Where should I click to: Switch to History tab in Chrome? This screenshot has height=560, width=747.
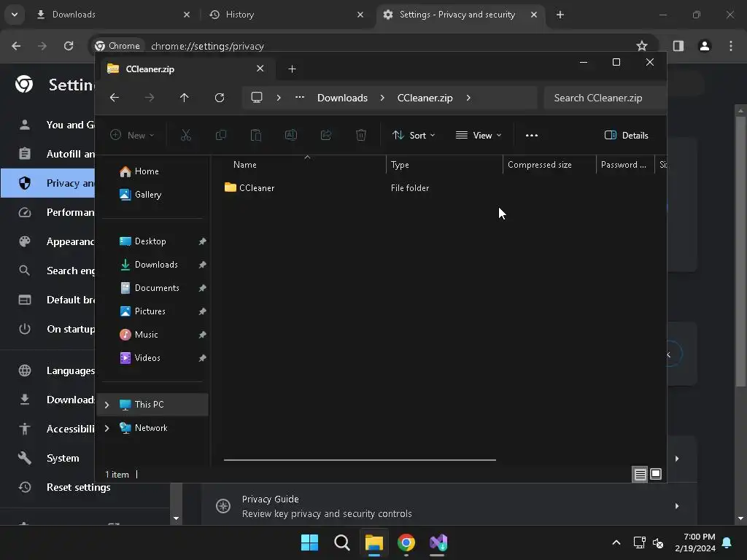pos(287,15)
